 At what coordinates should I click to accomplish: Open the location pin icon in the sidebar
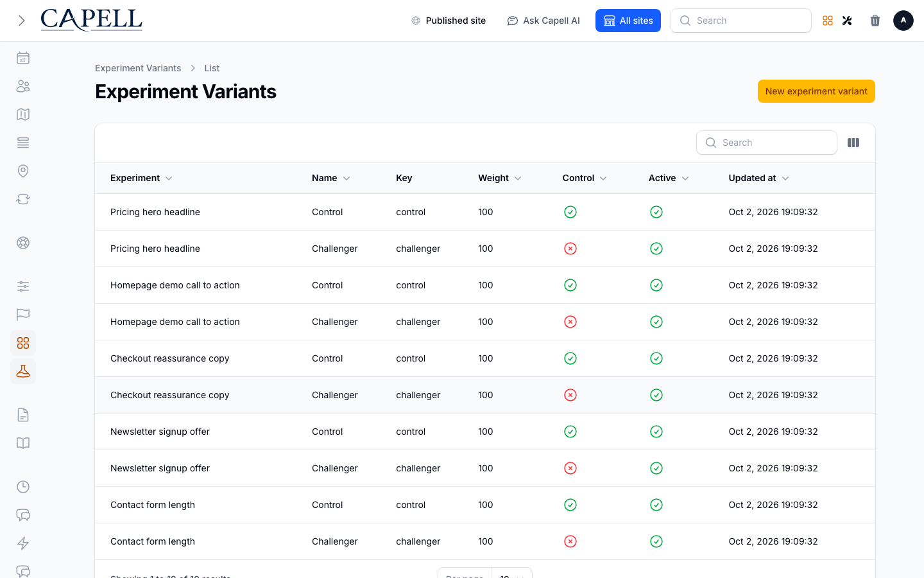coord(23,171)
